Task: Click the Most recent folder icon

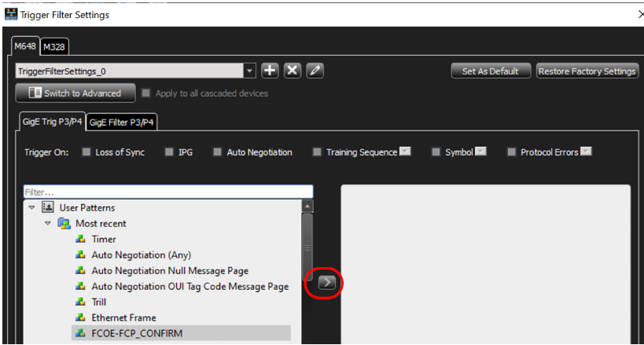Action: tap(64, 223)
